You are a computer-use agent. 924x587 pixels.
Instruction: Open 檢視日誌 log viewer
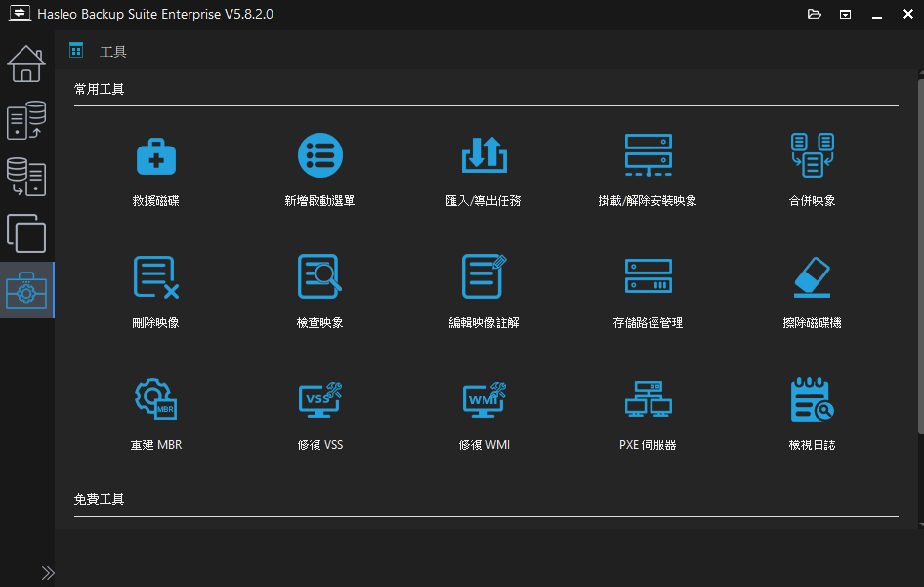(812, 399)
